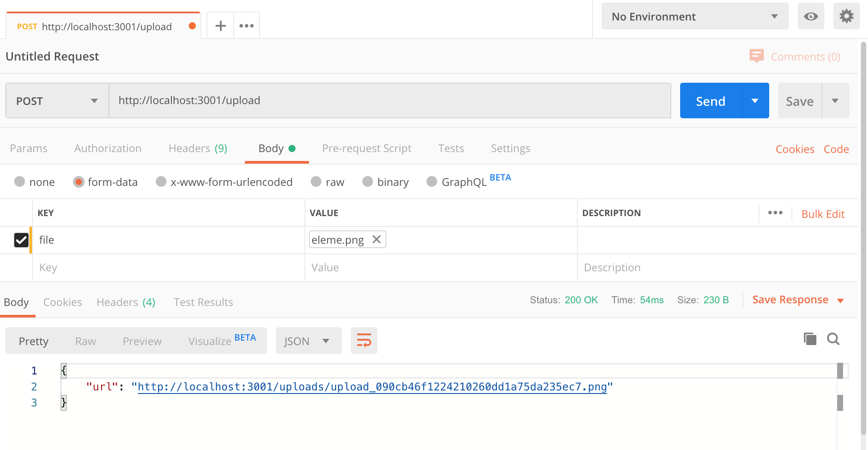Uncheck the file form-data row
The height and width of the screenshot is (450, 868).
21,240
